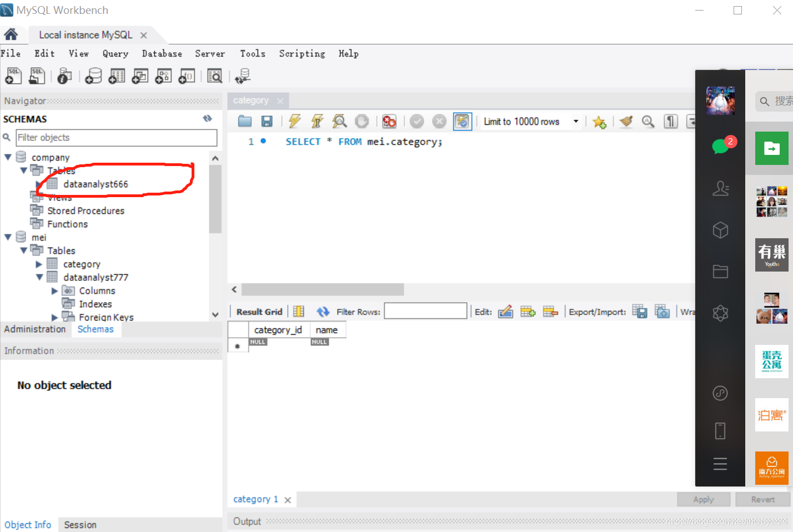Create new function icon
This screenshot has width=793, height=532.
[187, 76]
